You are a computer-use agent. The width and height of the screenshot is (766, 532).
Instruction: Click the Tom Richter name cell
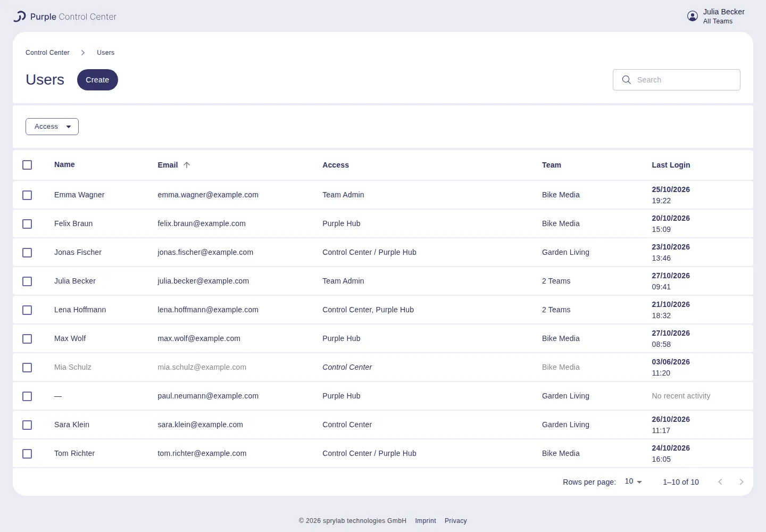[74, 453]
